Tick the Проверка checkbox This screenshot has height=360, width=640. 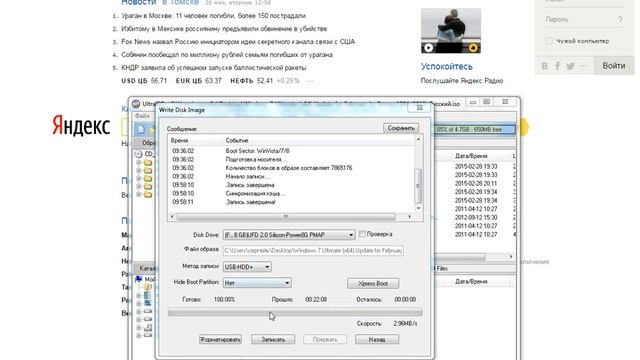tap(362, 234)
